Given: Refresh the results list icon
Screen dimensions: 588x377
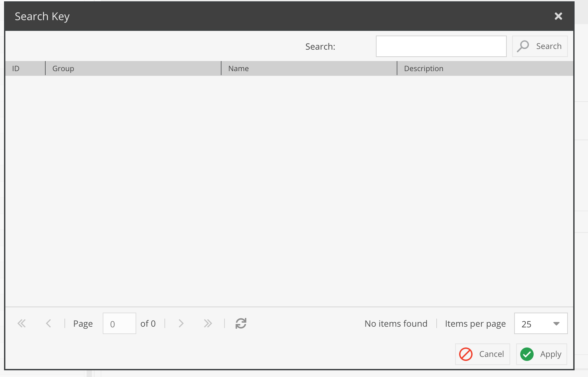Looking at the screenshot, I should [241, 323].
